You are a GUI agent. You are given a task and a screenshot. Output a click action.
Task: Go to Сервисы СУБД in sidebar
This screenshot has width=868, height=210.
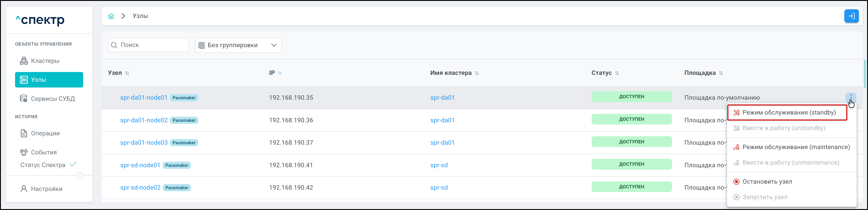click(x=53, y=99)
